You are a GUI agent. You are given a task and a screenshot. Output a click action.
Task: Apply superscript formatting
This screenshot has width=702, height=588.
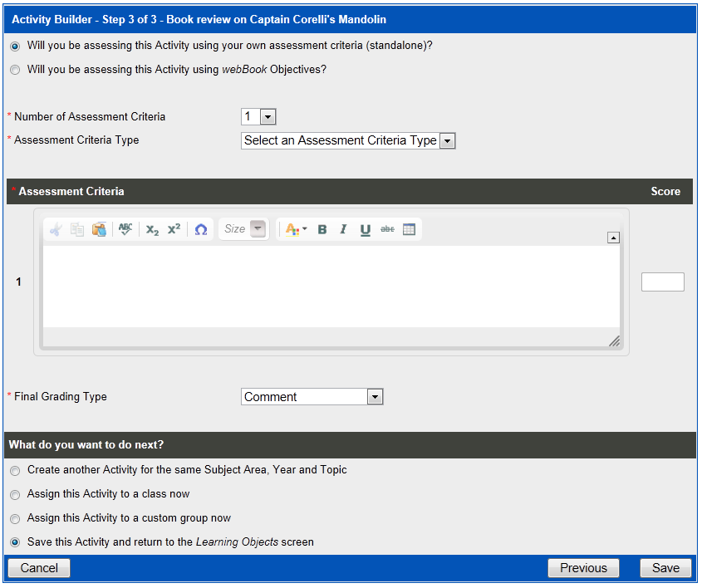pyautogui.click(x=174, y=230)
